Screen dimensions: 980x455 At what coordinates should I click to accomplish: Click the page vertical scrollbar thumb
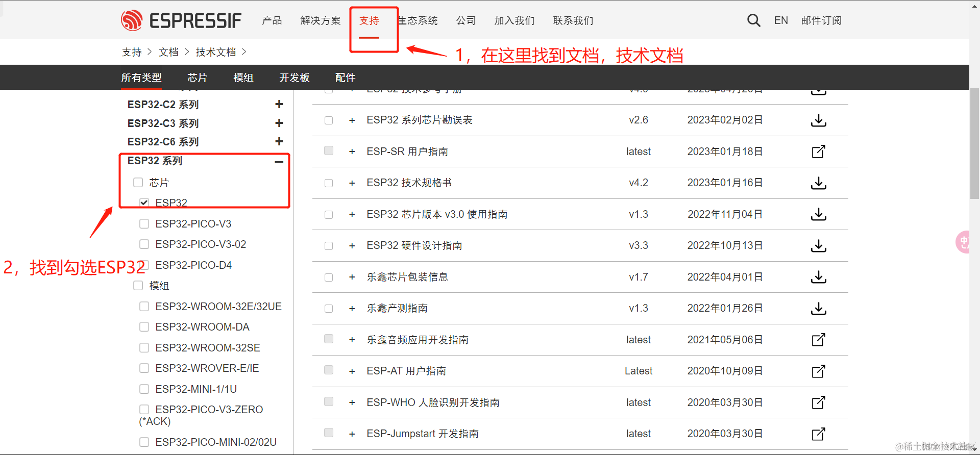[x=974, y=144]
